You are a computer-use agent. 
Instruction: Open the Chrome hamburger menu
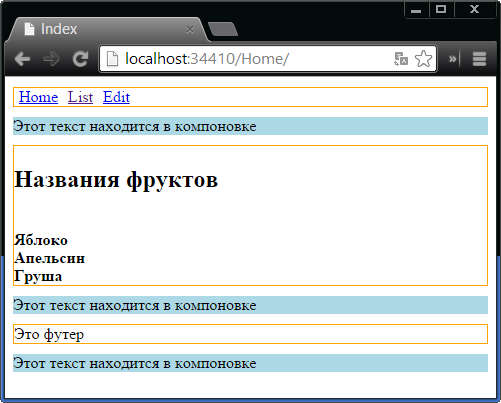point(479,59)
